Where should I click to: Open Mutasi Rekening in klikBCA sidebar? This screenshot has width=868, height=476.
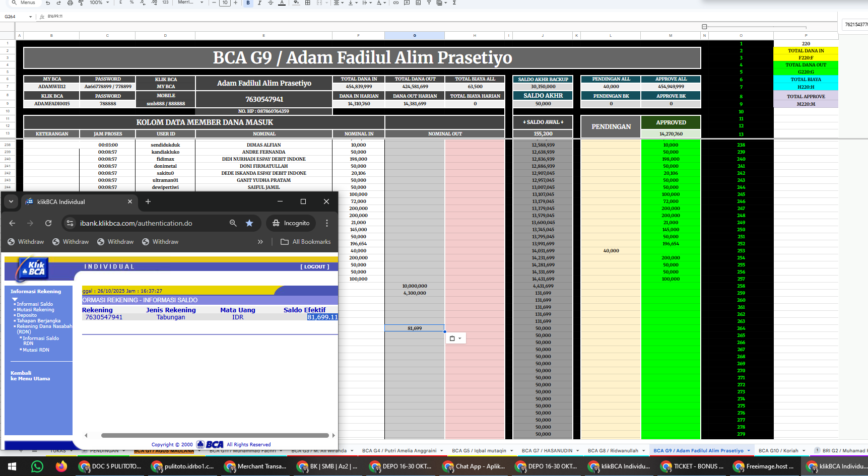pos(35,309)
